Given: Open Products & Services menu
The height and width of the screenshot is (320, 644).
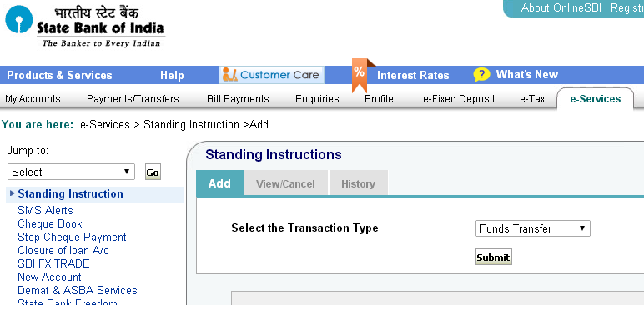Looking at the screenshot, I should point(59,76).
